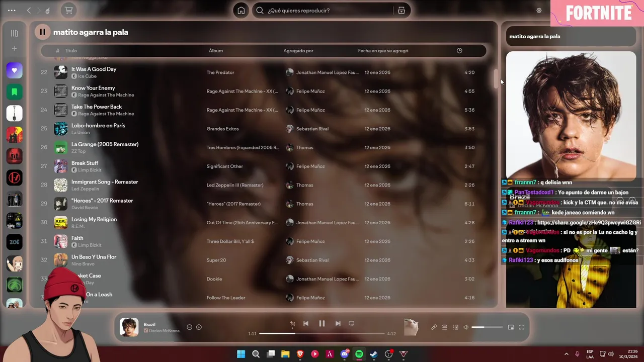This screenshot has width=644, height=362.
Task: Click the magnifier icon in search bar
Action: [260, 11]
